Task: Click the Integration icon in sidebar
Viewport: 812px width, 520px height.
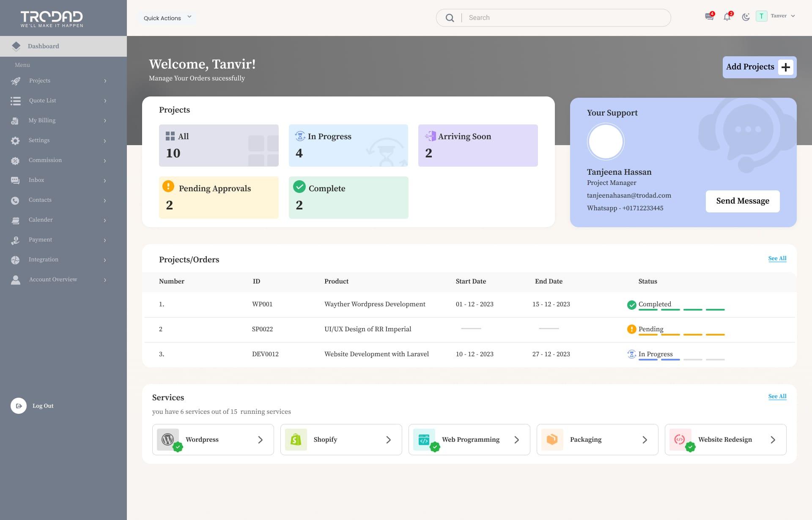Action: [15, 260]
